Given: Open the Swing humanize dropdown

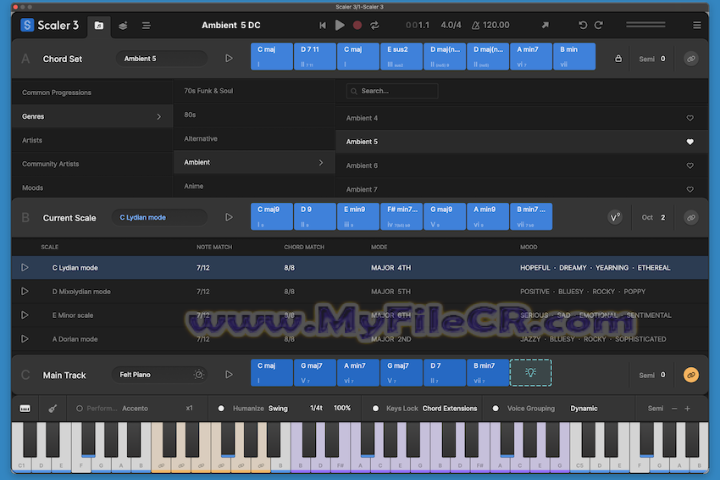Looking at the screenshot, I should tap(278, 408).
